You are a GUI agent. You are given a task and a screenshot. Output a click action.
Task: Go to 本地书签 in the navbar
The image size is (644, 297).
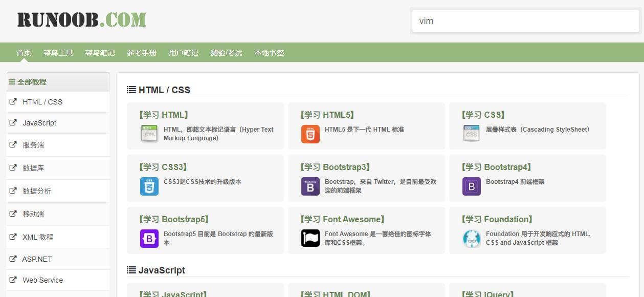pos(269,53)
